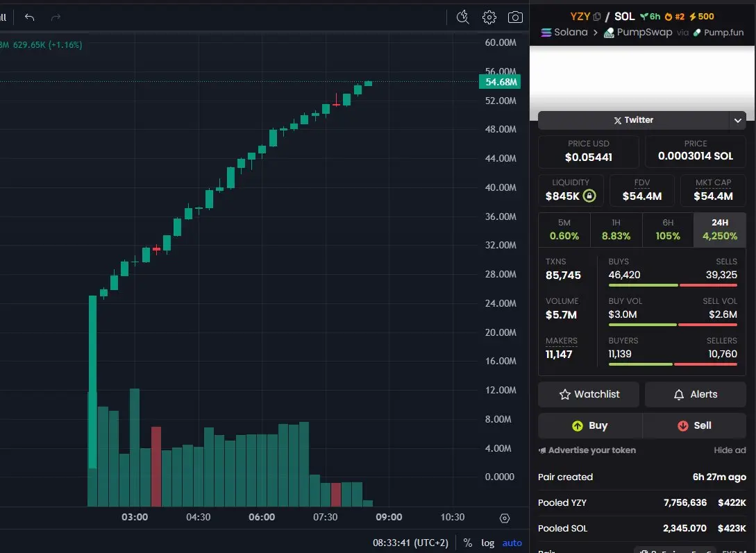Undo the last chart action
756x553 pixels.
click(x=29, y=17)
